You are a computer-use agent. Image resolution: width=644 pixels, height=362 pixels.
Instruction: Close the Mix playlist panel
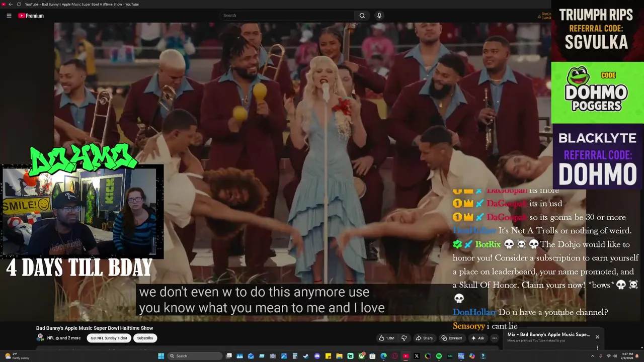point(597,337)
